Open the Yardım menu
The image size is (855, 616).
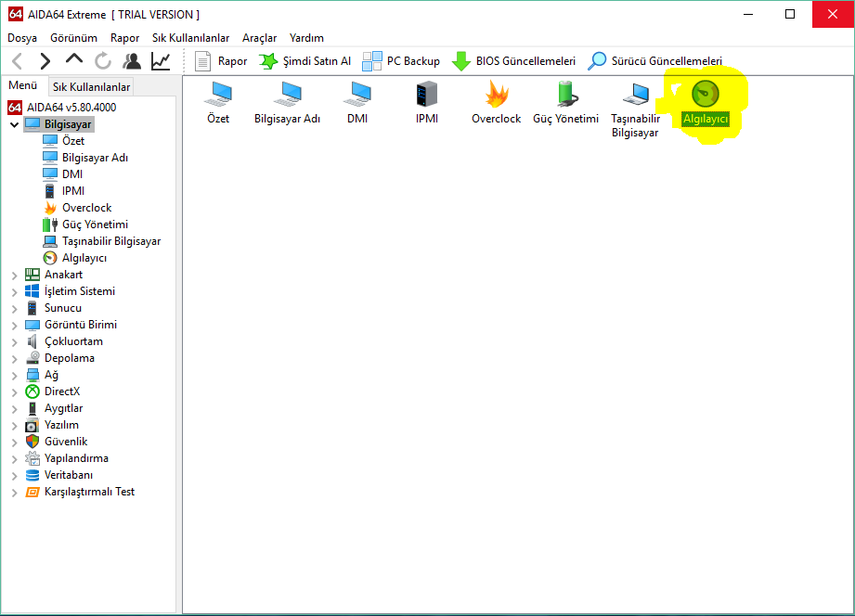pyautogui.click(x=306, y=38)
